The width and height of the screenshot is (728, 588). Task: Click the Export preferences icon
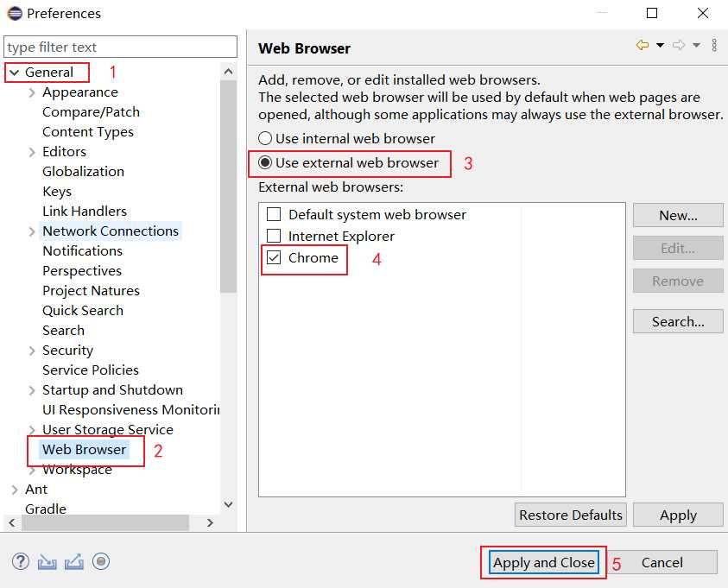coord(73,561)
